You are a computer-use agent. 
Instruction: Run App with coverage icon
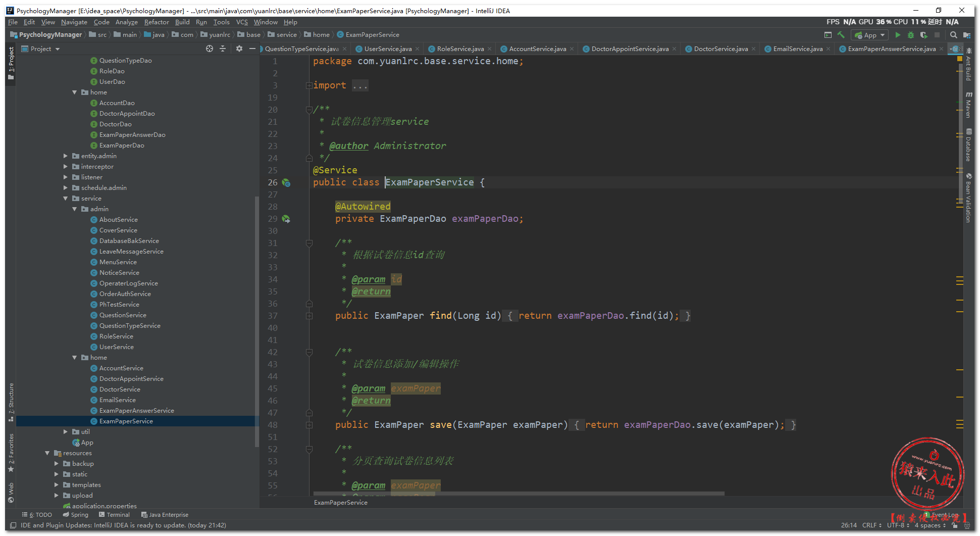coord(924,35)
